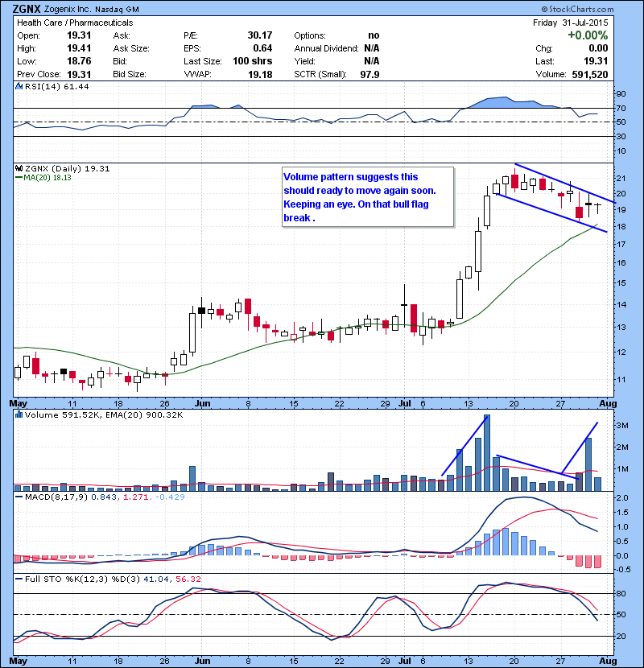
Task: Click the Volume value 591,520
Action: click(590, 75)
